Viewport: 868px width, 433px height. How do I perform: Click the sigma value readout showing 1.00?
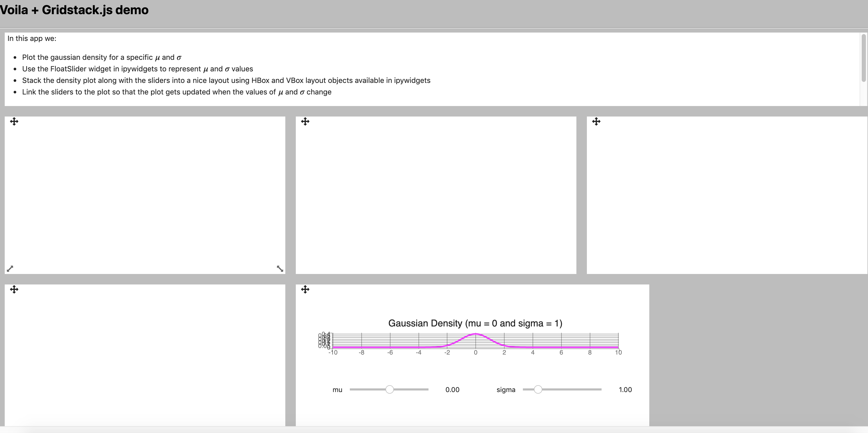tap(625, 389)
